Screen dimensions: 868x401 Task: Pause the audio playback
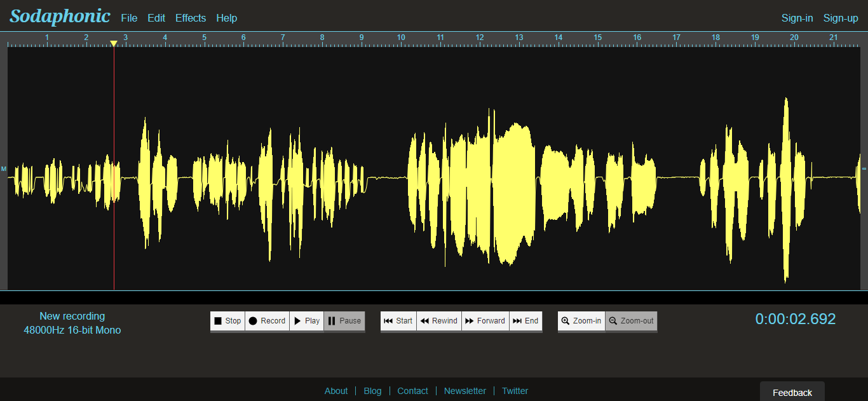click(x=344, y=321)
